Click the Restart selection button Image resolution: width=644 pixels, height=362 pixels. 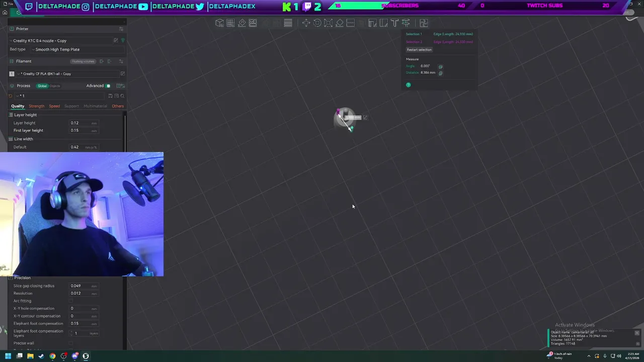[x=419, y=50]
